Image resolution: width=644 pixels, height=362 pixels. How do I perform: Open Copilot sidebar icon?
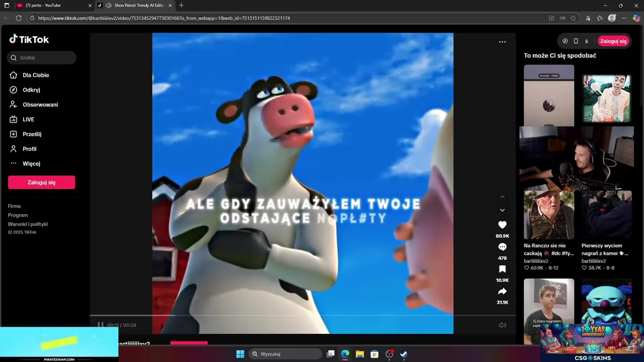tap(636, 18)
